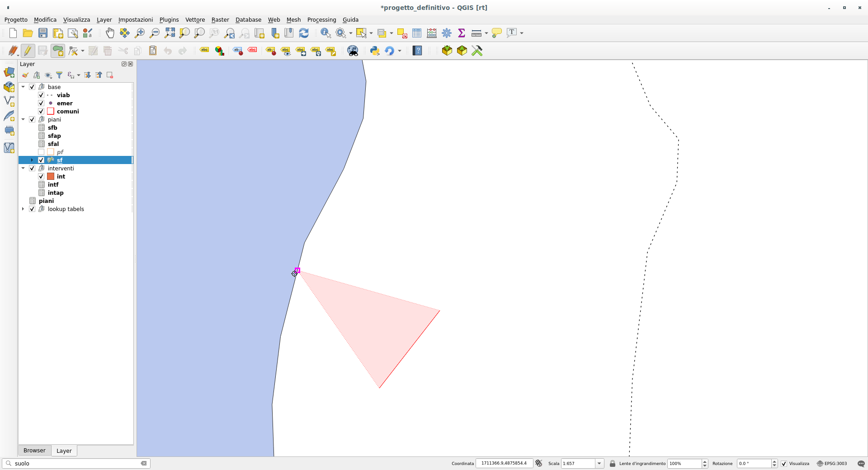The height and width of the screenshot is (470, 868).
Task: Open a project with the folder icon
Action: [x=28, y=33]
